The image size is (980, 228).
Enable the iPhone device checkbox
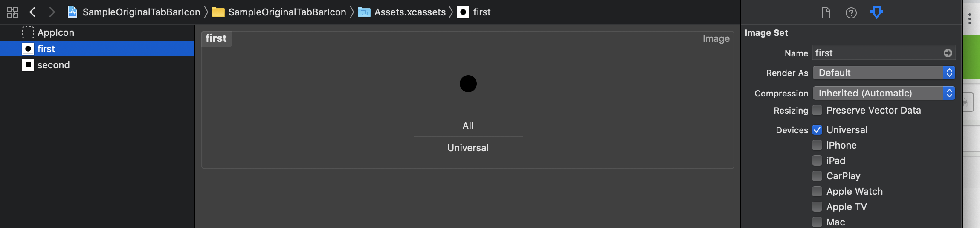817,145
